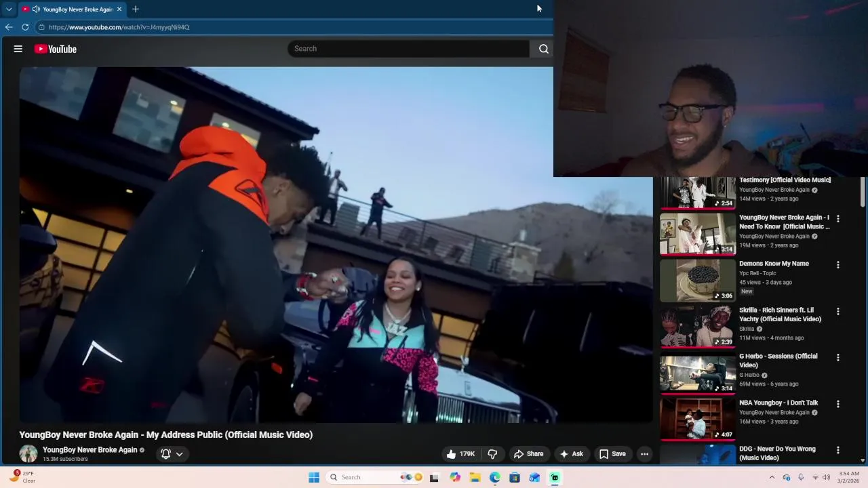The height and width of the screenshot is (488, 868).
Task: Click the G Herbo channel name text
Action: (x=749, y=375)
